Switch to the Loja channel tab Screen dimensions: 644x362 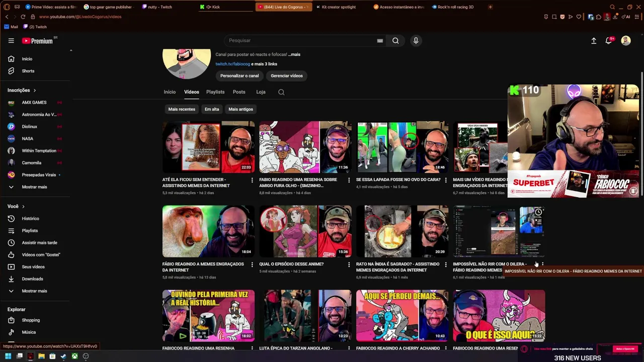[261, 92]
